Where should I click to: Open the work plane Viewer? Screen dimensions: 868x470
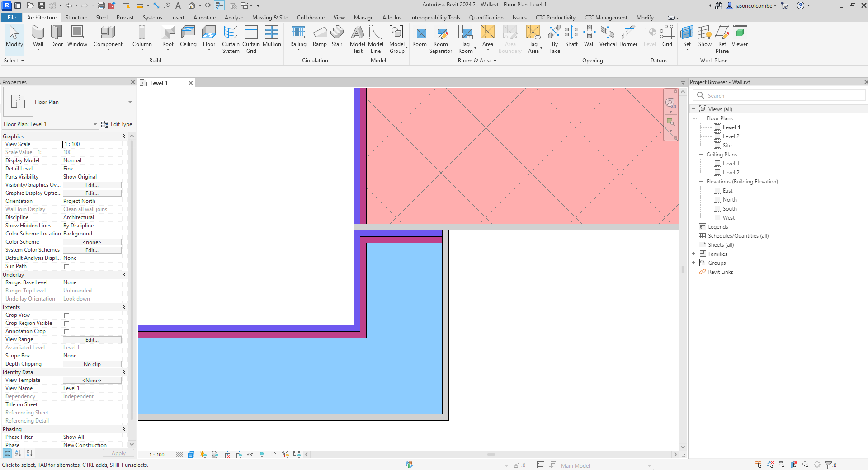740,36
